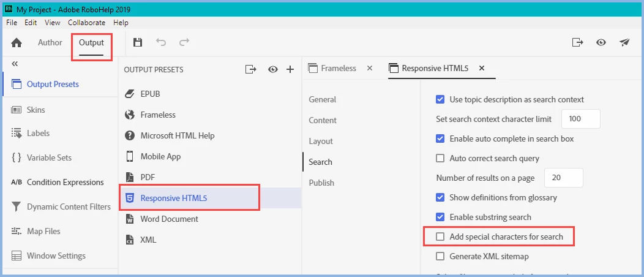This screenshot has height=277, width=644.
Task: Click the Microsoft HTML Help question icon
Action: (130, 135)
